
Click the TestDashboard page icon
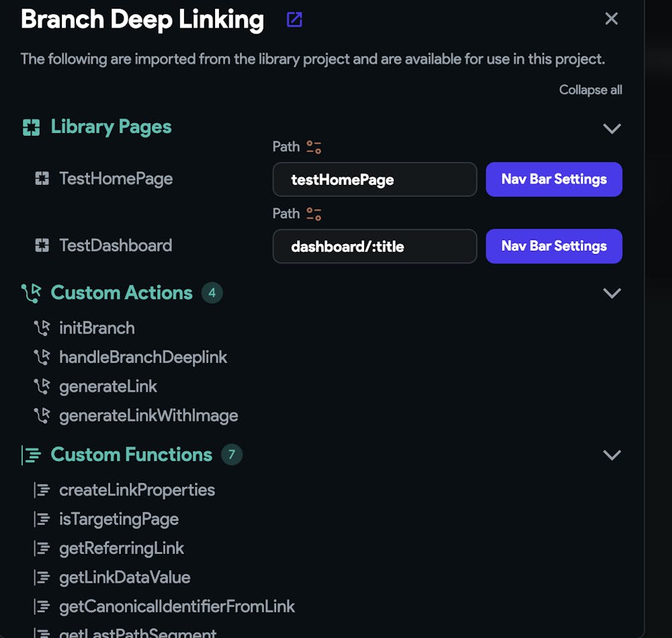pos(42,245)
